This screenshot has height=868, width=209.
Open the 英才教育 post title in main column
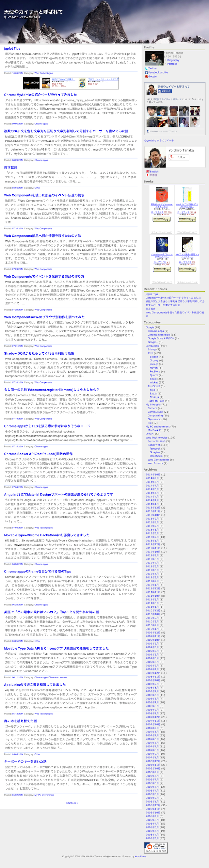(10, 168)
